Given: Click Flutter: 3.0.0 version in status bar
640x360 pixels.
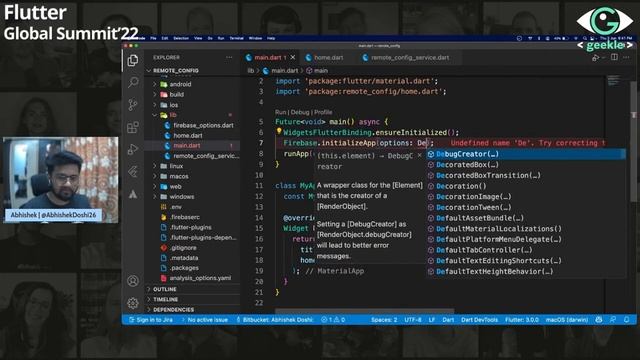Looking at the screenshot, I should pyautogui.click(x=522, y=320).
